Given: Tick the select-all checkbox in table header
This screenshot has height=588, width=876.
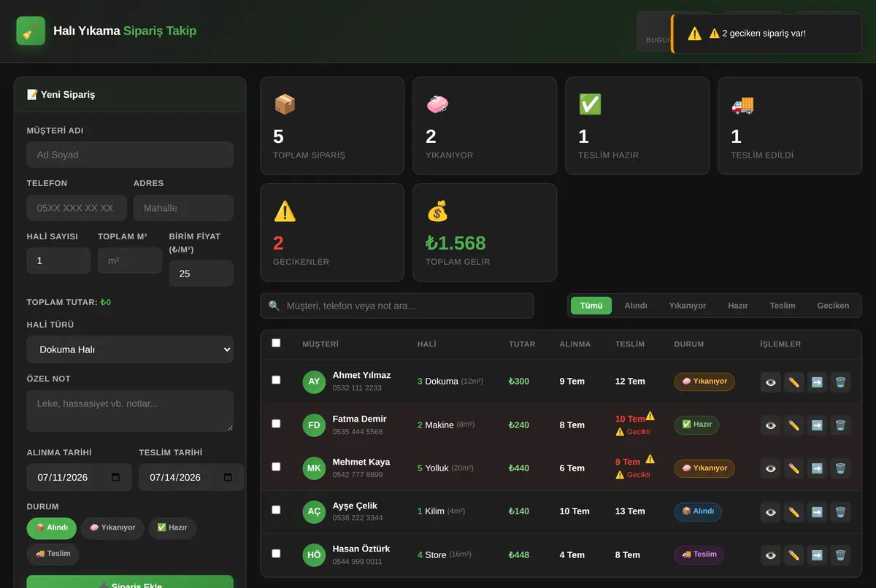Looking at the screenshot, I should 276,343.
